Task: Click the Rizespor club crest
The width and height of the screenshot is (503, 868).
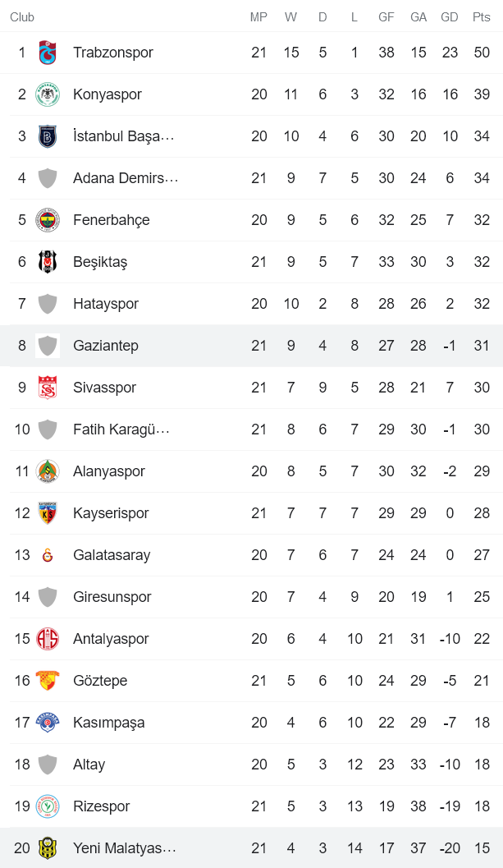Action: point(48,806)
